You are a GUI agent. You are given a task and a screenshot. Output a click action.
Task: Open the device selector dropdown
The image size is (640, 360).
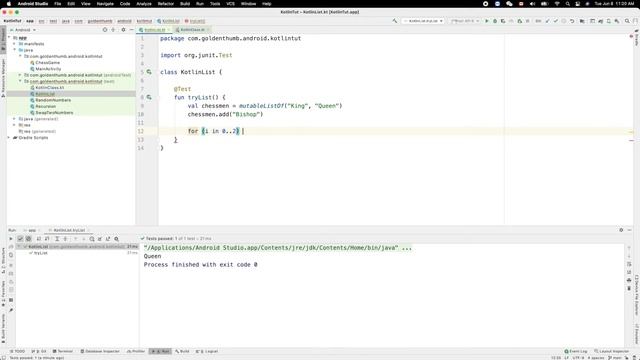tap(464, 21)
